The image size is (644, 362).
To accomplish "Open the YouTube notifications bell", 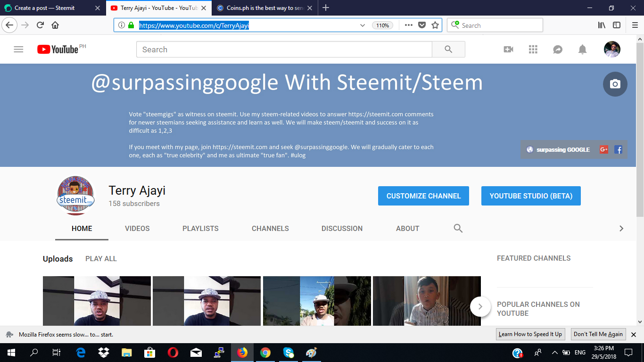I will tap(583, 49).
